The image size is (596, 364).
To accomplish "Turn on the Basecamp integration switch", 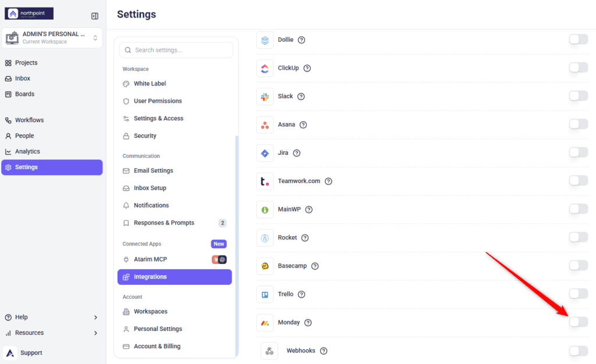I will click(579, 265).
